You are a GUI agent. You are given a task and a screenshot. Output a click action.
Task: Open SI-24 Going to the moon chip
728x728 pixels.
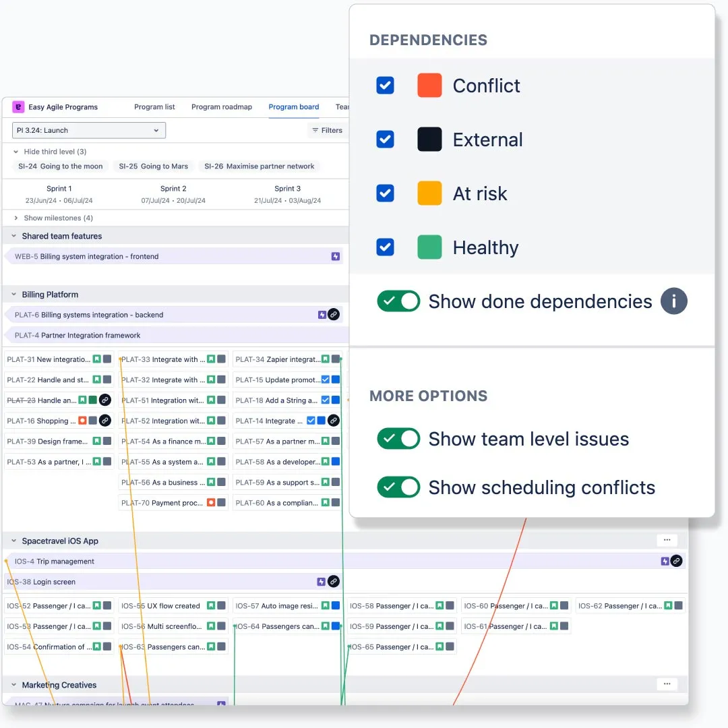tap(61, 166)
